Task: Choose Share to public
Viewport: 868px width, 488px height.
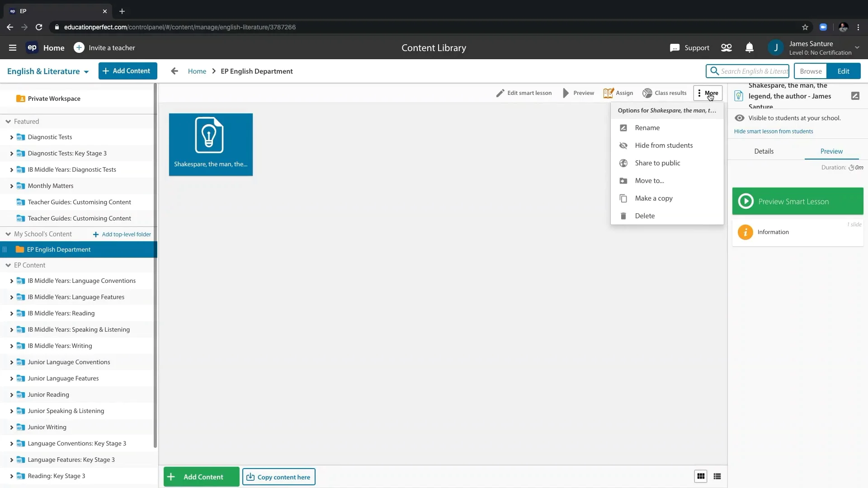Action: click(667, 163)
